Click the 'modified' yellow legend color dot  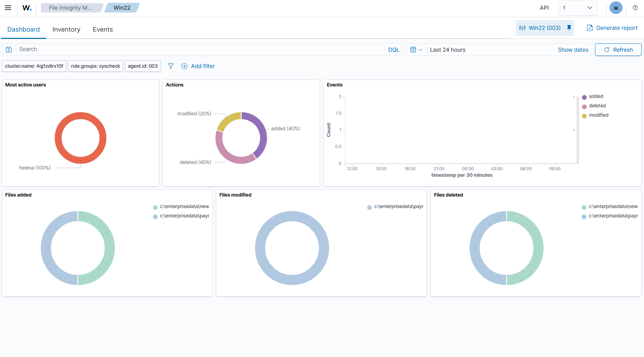(x=584, y=116)
